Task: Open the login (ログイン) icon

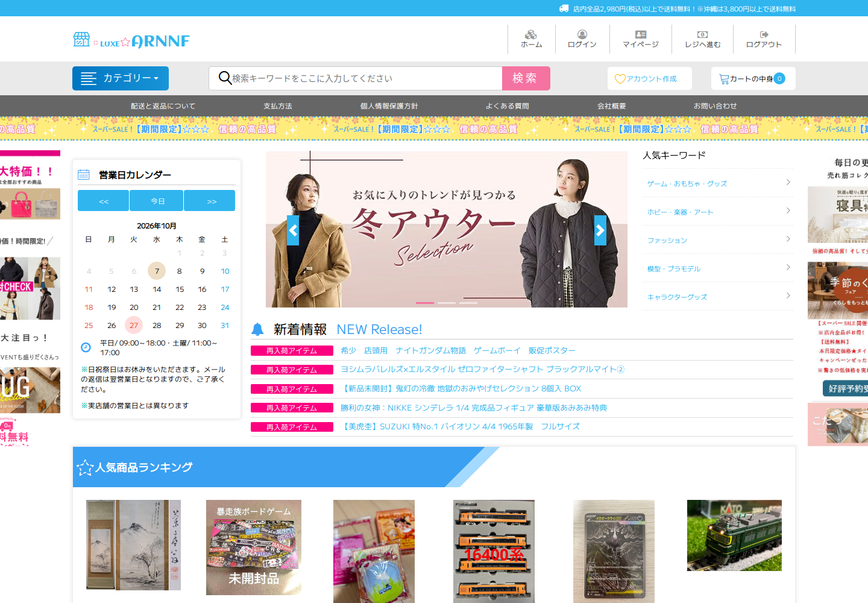Action: point(582,34)
